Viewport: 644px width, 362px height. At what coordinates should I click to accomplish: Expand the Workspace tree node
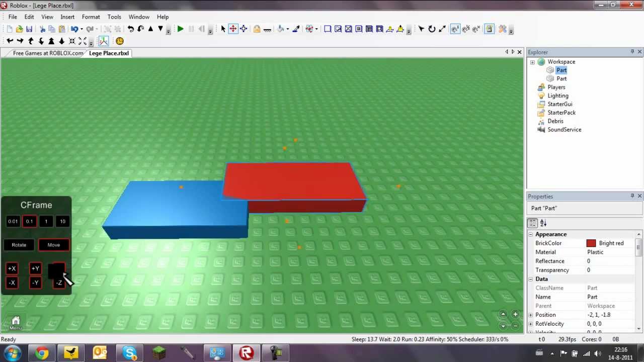(532, 62)
